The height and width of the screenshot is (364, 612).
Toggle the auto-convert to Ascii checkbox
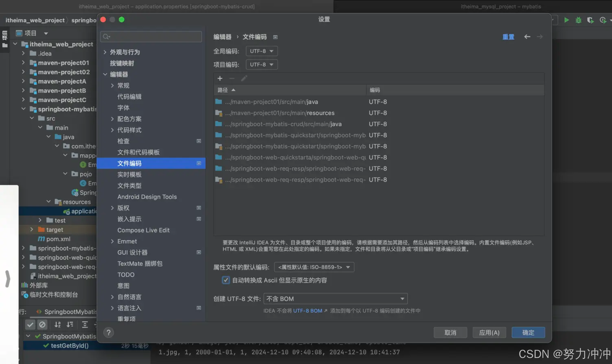[226, 280]
